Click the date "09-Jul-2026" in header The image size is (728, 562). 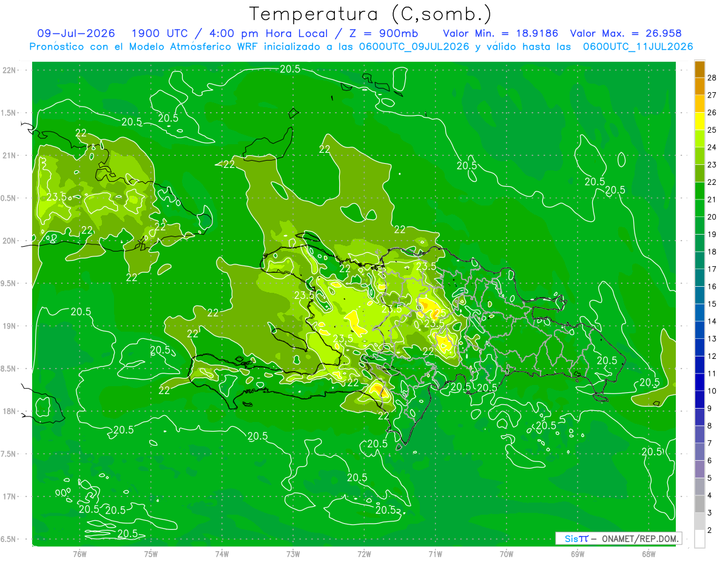pyautogui.click(x=76, y=33)
